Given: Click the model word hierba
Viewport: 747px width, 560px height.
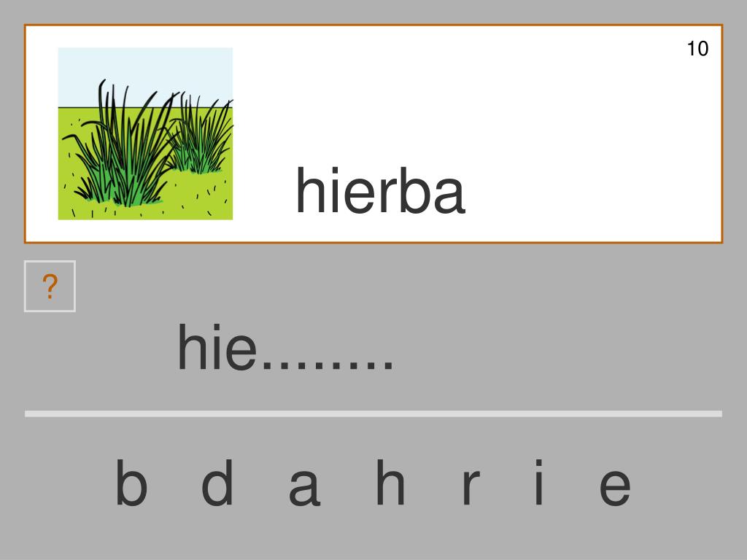Looking at the screenshot, I should click(x=380, y=190).
